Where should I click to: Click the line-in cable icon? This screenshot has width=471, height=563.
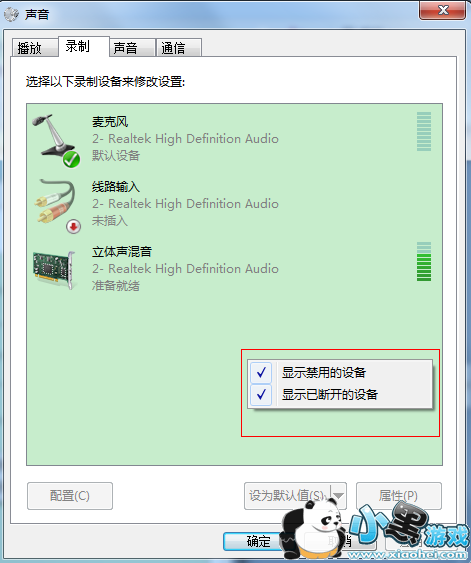tap(55, 203)
